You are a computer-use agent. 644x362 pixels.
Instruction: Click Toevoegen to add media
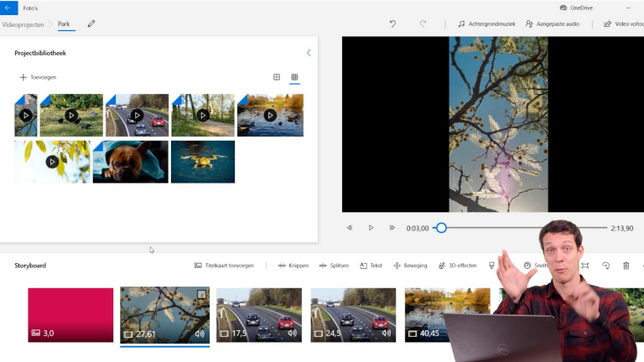pos(38,77)
